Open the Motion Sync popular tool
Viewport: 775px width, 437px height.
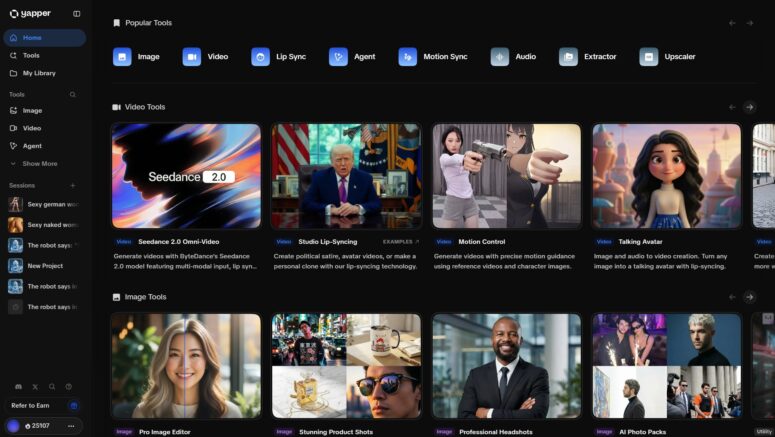coord(433,57)
